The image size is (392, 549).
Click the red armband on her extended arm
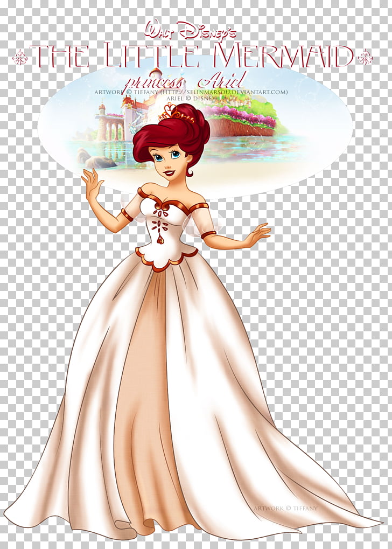[x=208, y=235]
